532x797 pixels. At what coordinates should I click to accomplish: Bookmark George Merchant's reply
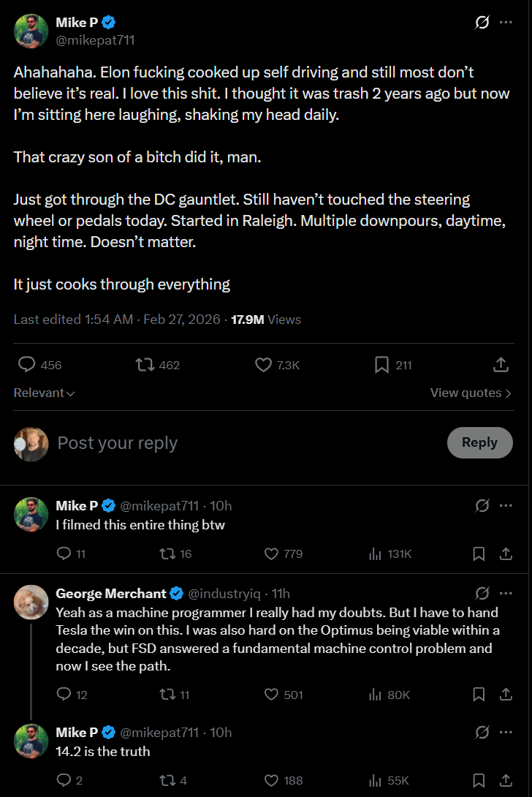click(479, 695)
